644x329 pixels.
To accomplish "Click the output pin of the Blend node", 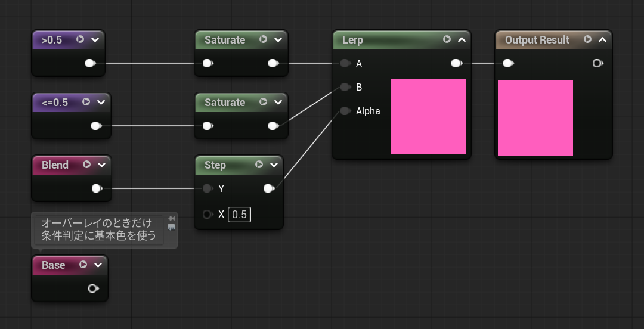I will pyautogui.click(x=97, y=188).
